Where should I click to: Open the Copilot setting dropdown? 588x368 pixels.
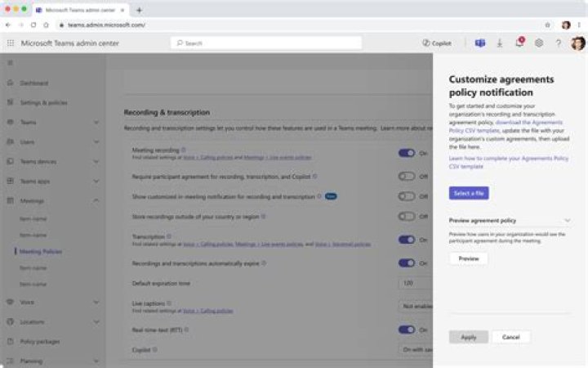click(416, 350)
